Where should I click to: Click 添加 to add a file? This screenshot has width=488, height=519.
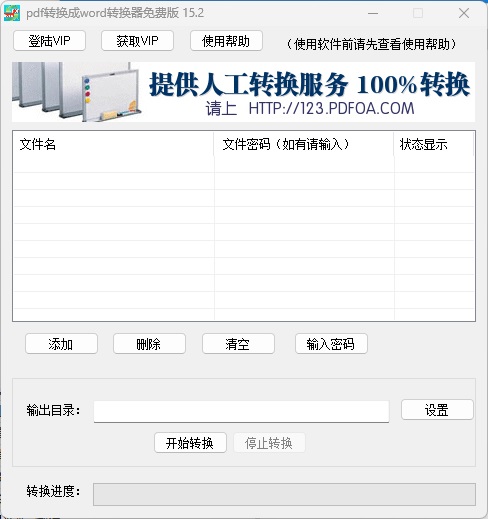61,344
